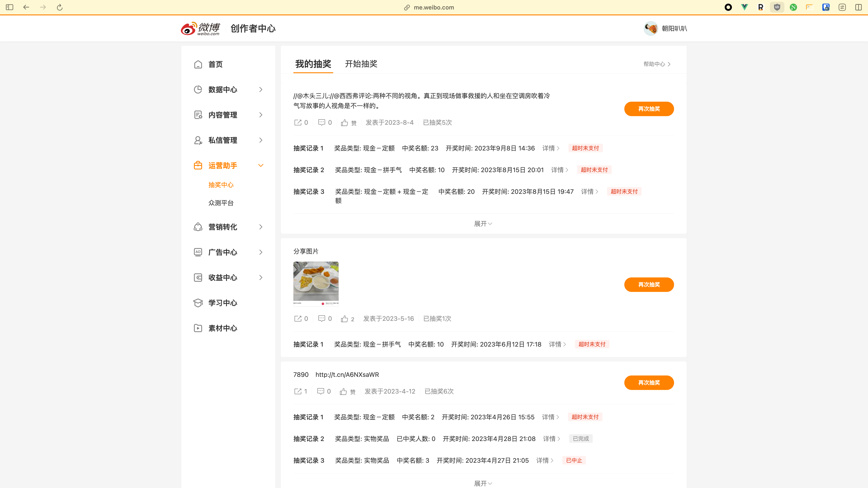The image size is (868, 488).
Task: Click the 素材中心 play folder icon
Action: point(198,328)
